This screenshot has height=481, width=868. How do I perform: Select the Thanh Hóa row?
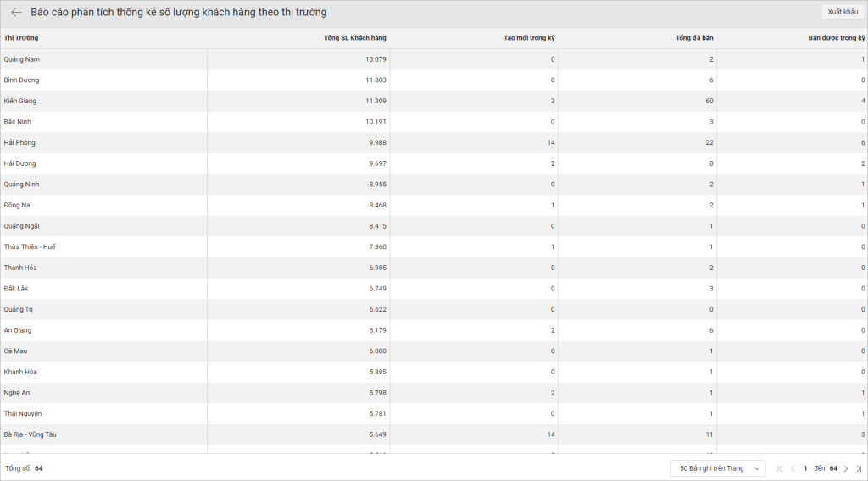(434, 268)
